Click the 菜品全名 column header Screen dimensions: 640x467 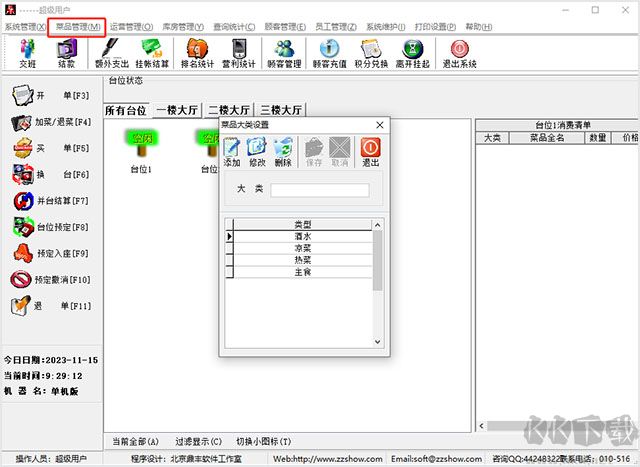coord(547,138)
